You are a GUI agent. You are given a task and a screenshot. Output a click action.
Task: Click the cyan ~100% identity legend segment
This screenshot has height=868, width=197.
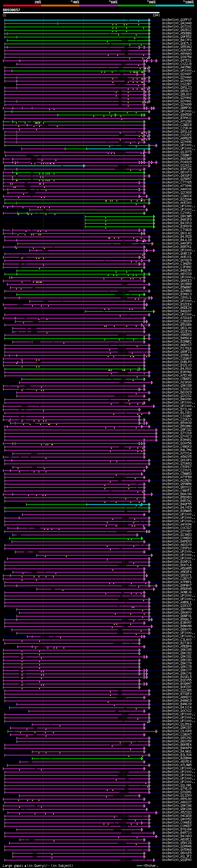coord(175,6)
